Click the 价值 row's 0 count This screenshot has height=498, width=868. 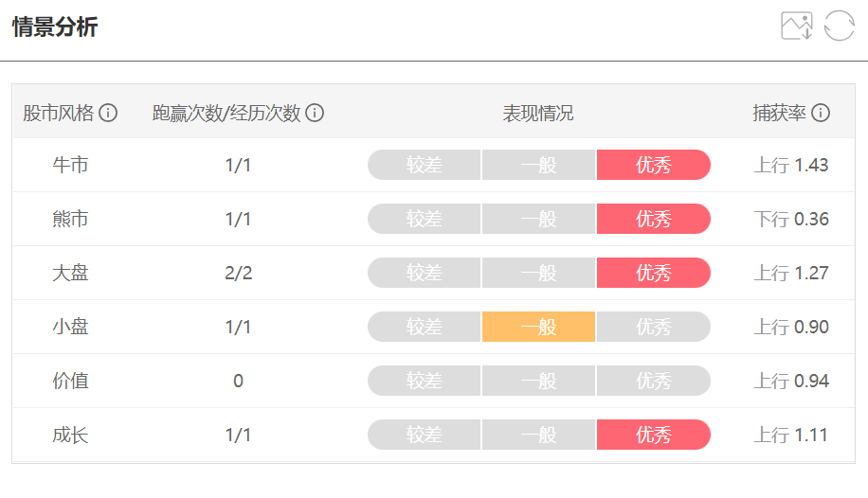pyautogui.click(x=238, y=381)
